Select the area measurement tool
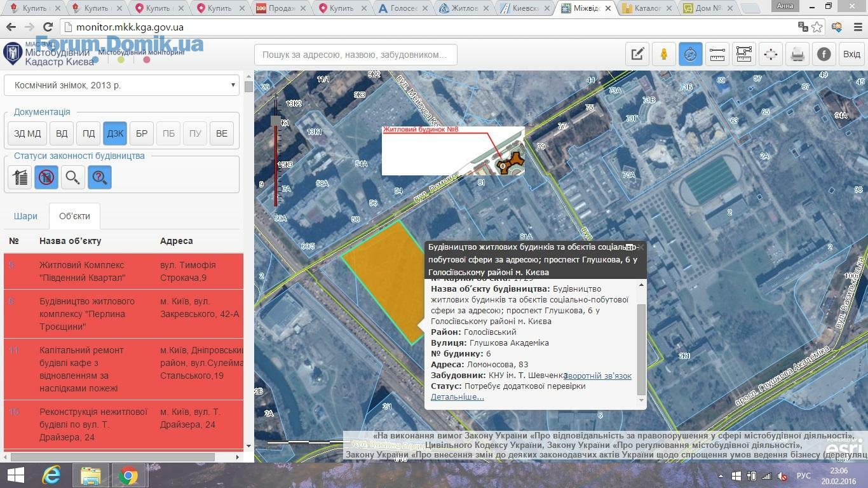This screenshot has height=488, width=868. click(744, 55)
